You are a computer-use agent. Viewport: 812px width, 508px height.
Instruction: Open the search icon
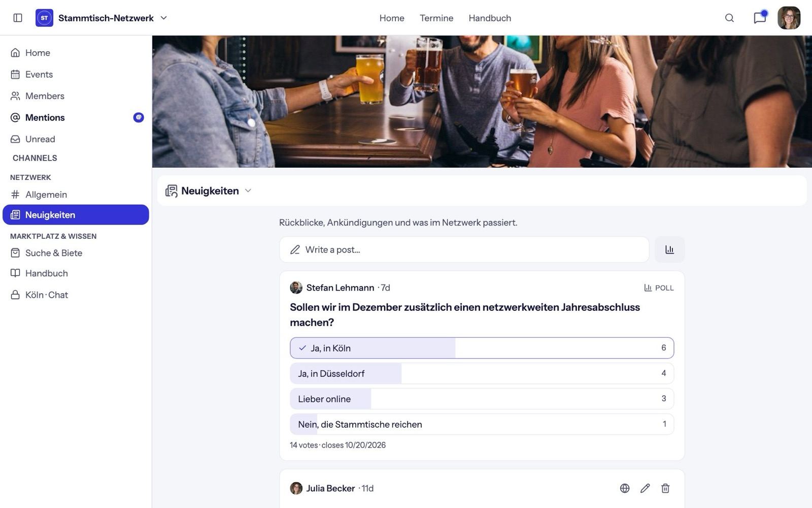[729, 18]
